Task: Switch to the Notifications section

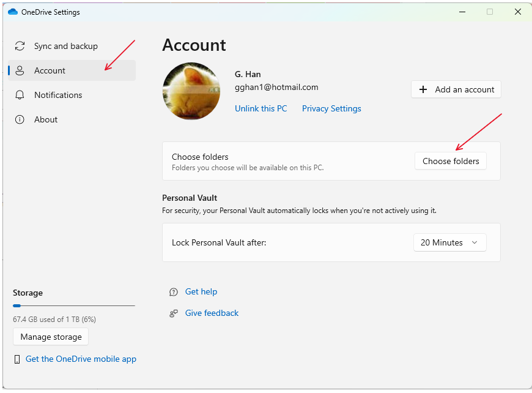Action: click(59, 95)
